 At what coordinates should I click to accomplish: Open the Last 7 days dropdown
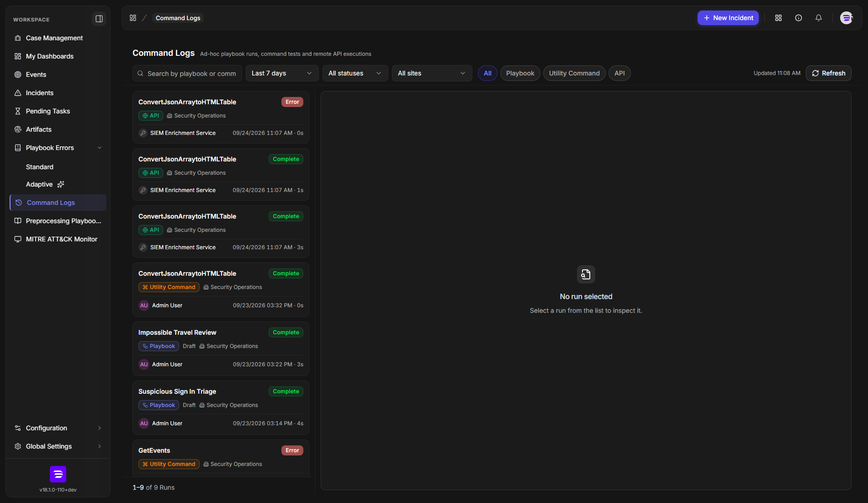[282, 73]
